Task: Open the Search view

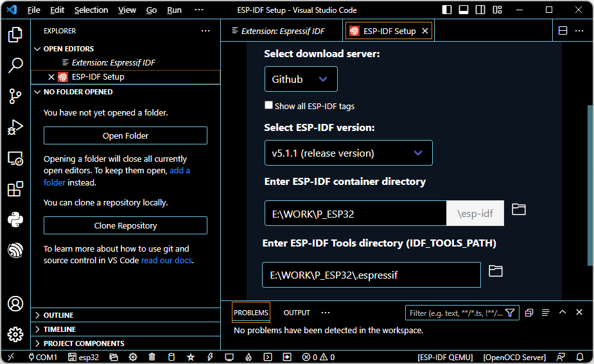Action: pos(15,65)
